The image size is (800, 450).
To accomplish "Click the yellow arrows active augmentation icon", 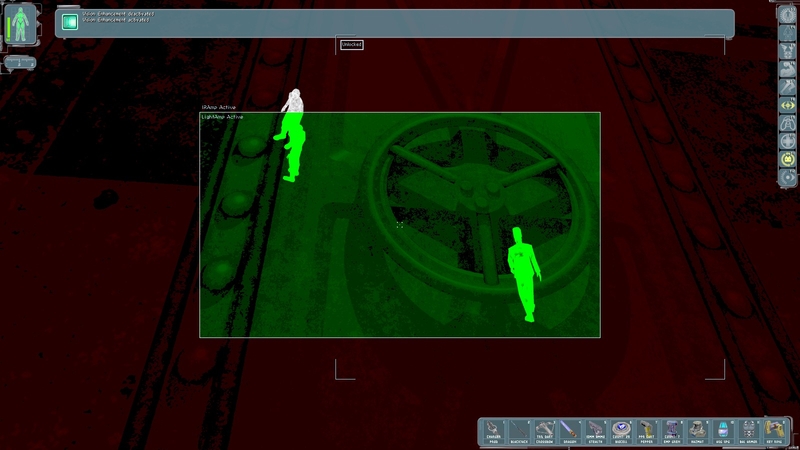I will tap(788, 105).
